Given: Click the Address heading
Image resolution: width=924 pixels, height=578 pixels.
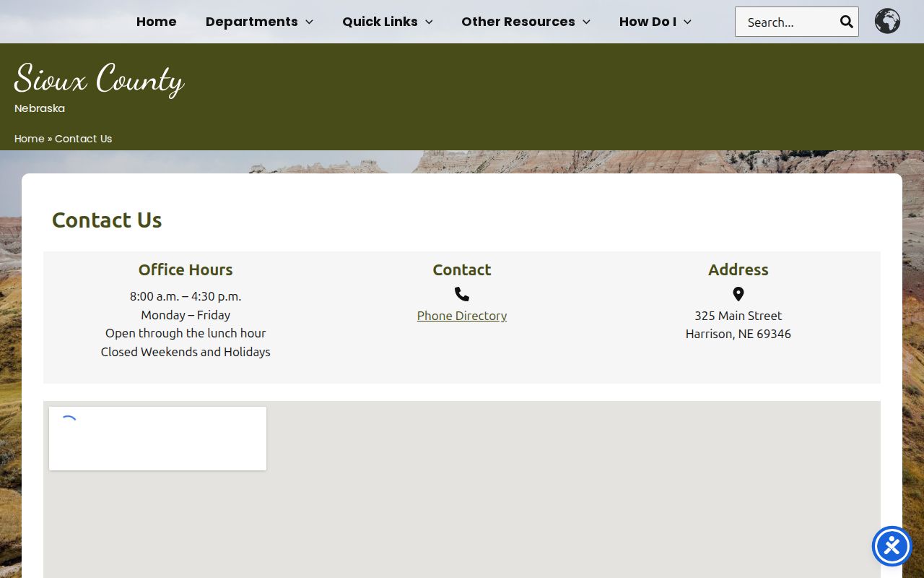Looking at the screenshot, I should [x=738, y=269].
